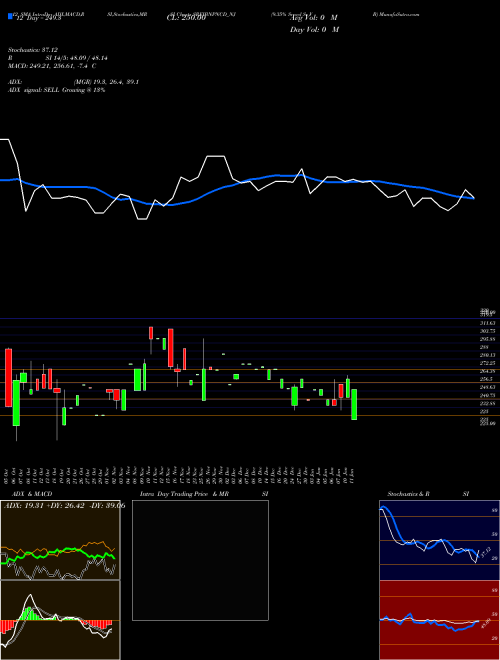Click the 'MACD: 249.21, 236.61, -7.4 C' line
Screen dimensions: 500x660
[x=52, y=66]
